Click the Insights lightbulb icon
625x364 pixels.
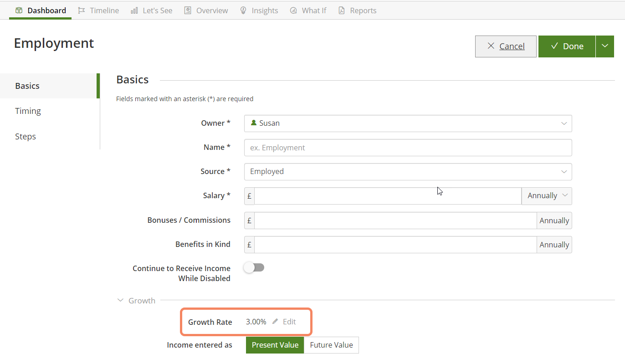point(243,10)
